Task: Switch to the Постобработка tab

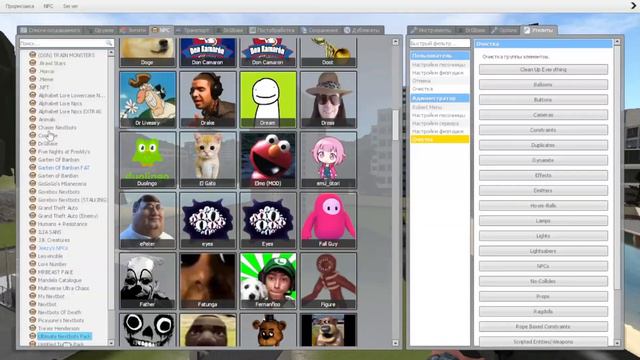Action: point(272,30)
